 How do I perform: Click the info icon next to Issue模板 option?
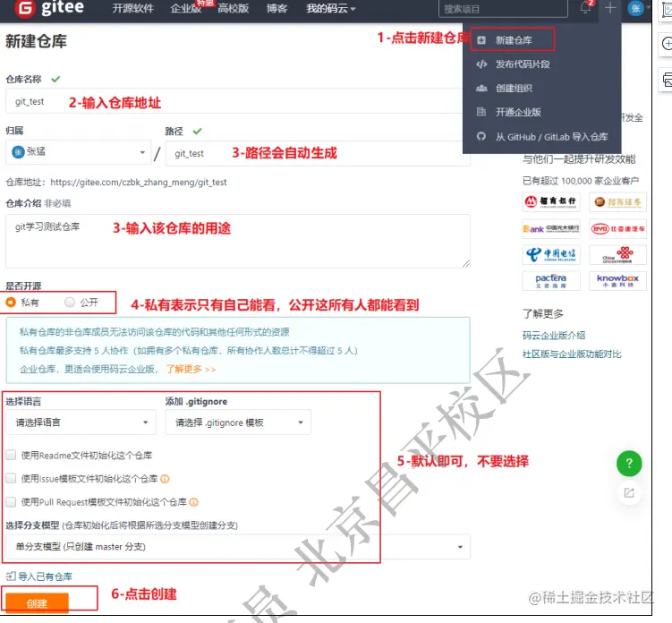click(165, 479)
